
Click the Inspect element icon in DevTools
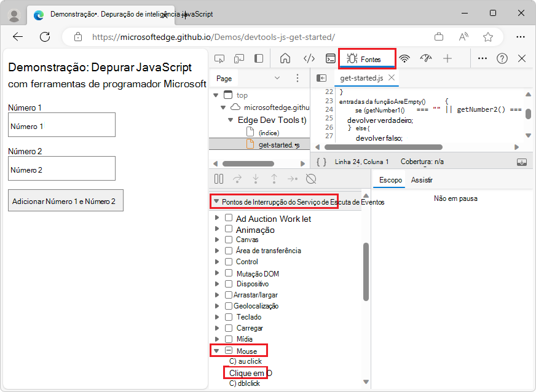click(219, 58)
